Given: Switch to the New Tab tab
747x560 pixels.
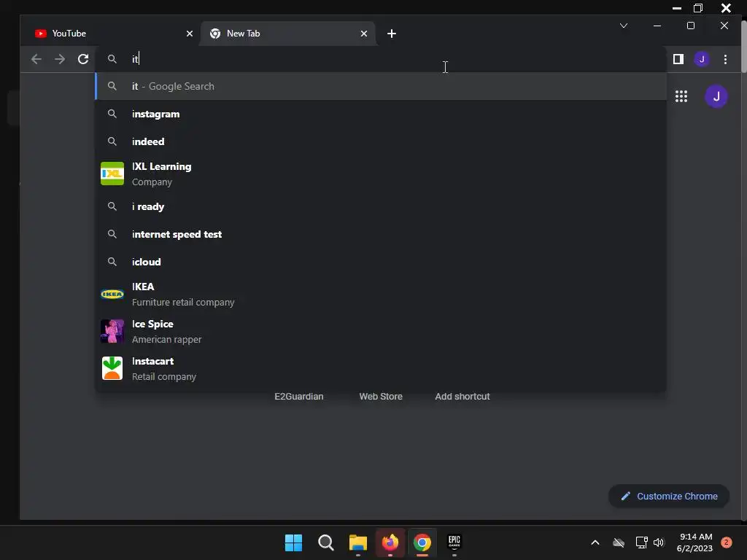Looking at the screenshot, I should [x=288, y=34].
